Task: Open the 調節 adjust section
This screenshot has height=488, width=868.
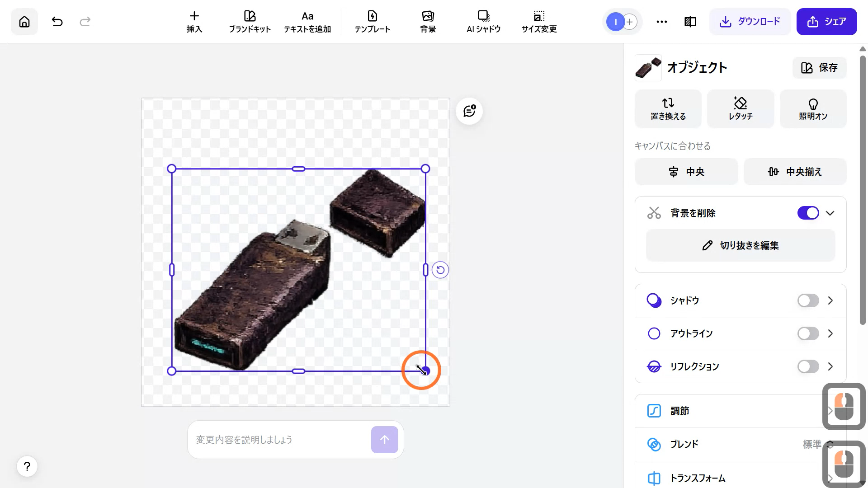Action: (x=740, y=411)
